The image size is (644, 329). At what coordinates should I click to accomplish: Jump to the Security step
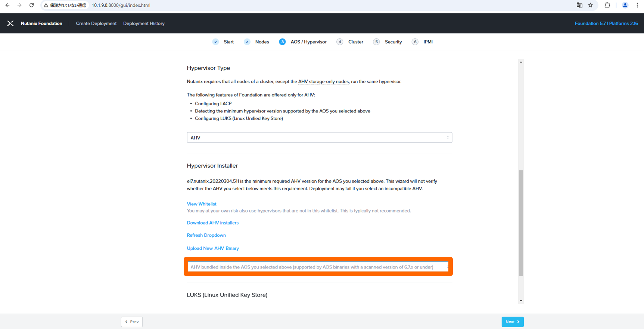[x=393, y=42]
